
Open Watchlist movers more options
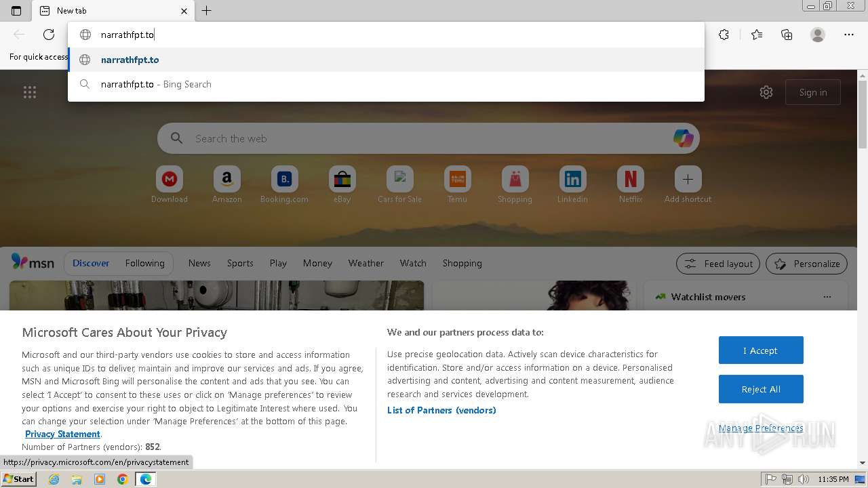tap(827, 297)
